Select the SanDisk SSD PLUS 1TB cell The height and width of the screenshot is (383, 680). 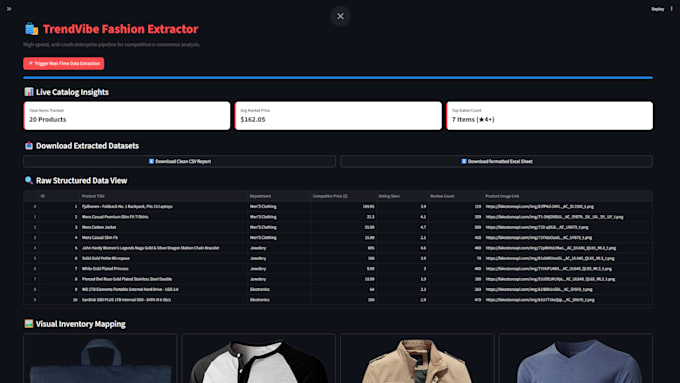pyautogui.click(x=163, y=300)
